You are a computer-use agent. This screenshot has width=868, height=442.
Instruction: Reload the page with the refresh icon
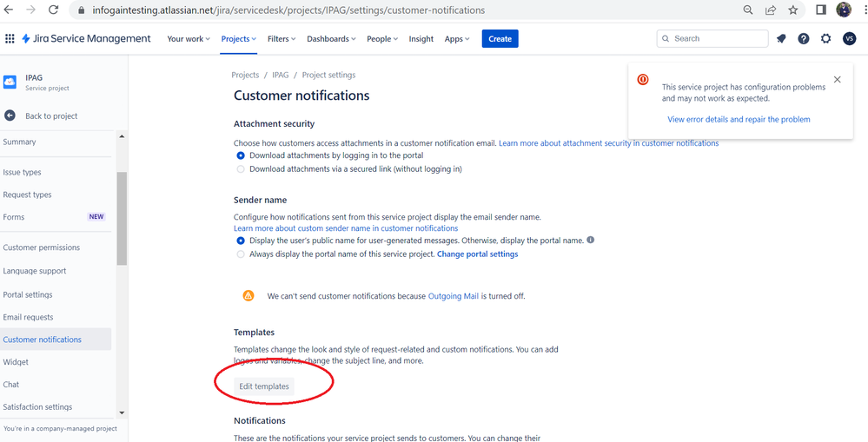tap(54, 10)
